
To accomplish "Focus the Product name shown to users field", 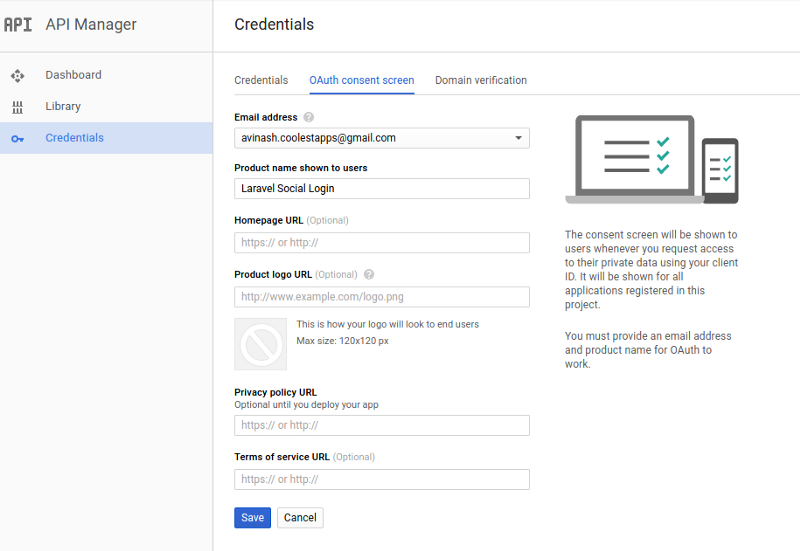I will click(381, 189).
